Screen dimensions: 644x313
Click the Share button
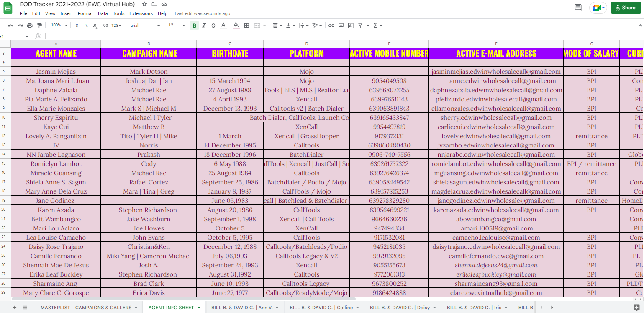coord(626,8)
